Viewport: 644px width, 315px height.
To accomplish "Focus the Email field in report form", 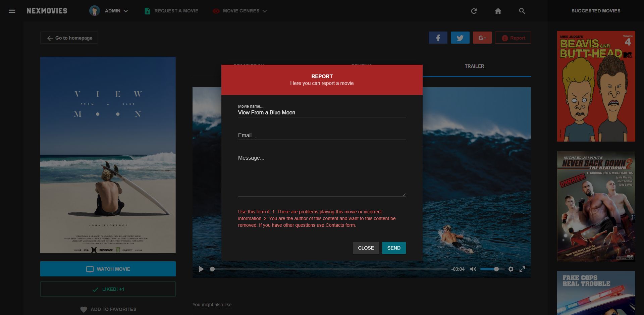I will 322,135.
